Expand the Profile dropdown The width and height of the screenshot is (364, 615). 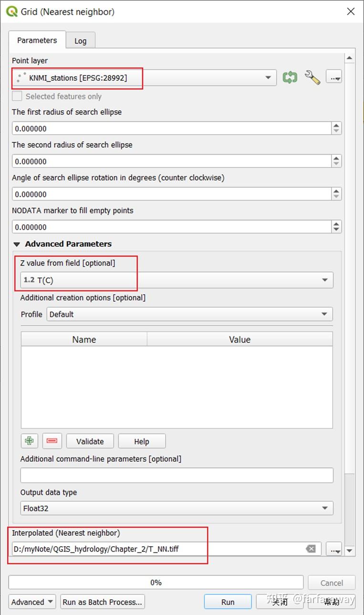324,314
